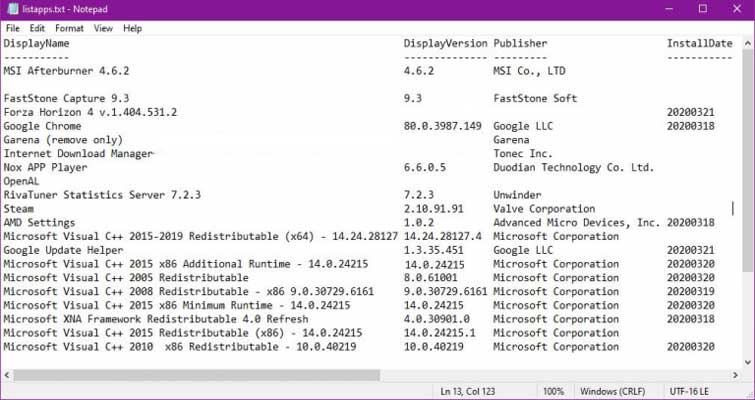The height and width of the screenshot is (400, 755).
Task: Click install date '20200319'
Action: pyautogui.click(x=691, y=292)
